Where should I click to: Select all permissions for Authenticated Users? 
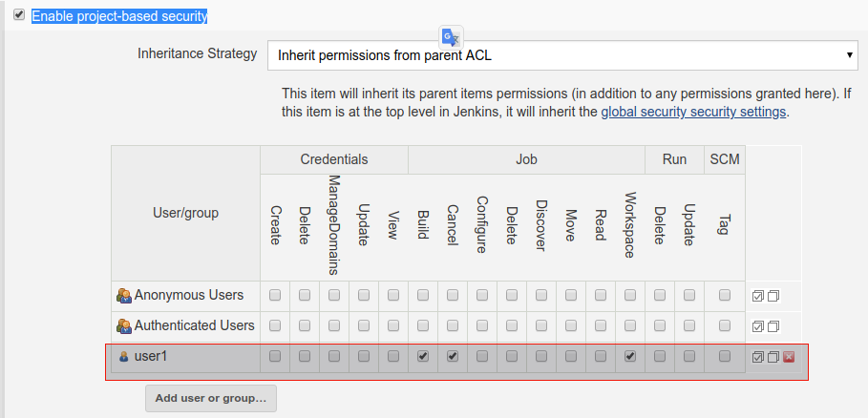pos(758,326)
